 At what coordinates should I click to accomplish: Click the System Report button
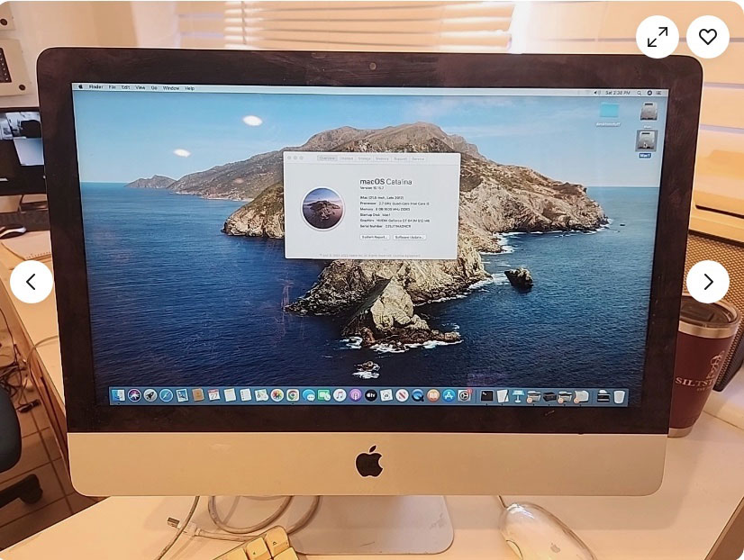376,238
